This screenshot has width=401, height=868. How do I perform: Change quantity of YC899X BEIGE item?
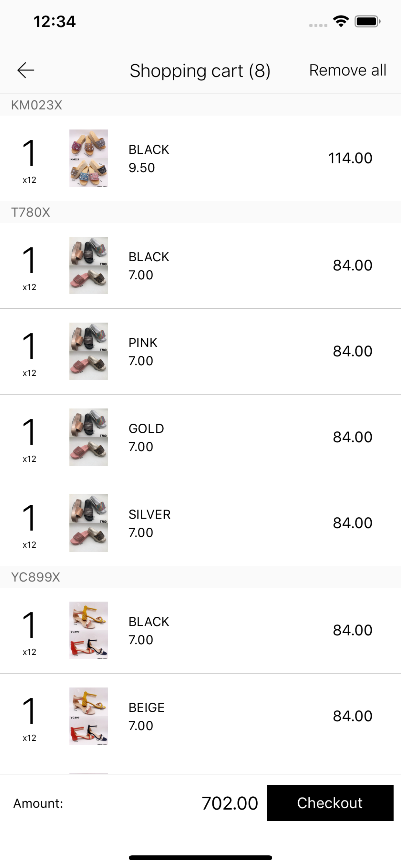(x=29, y=718)
